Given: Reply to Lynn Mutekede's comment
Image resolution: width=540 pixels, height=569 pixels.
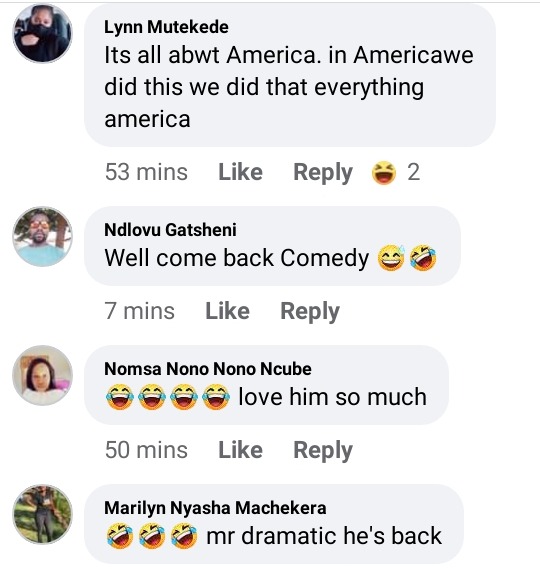Looking at the screenshot, I should pos(323,173).
